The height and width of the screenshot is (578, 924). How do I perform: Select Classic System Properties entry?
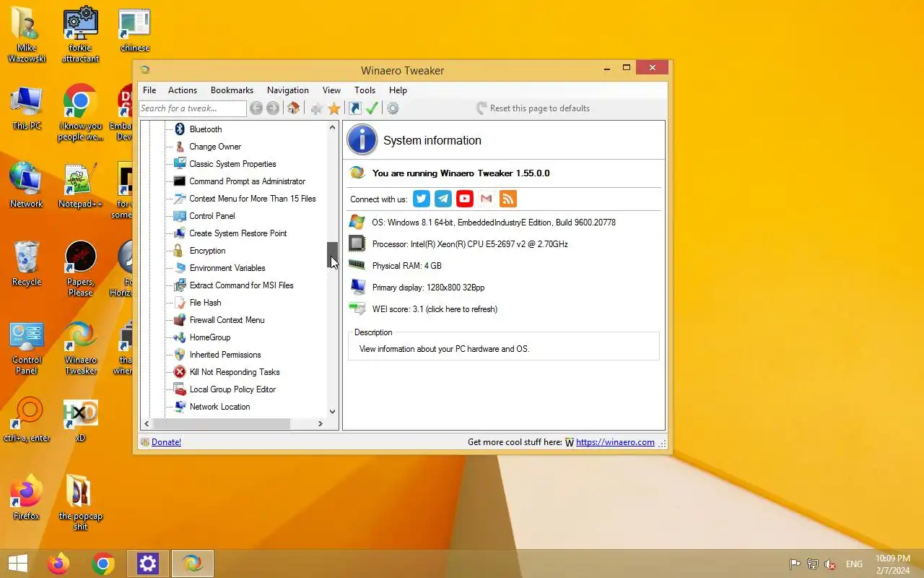[232, 164]
